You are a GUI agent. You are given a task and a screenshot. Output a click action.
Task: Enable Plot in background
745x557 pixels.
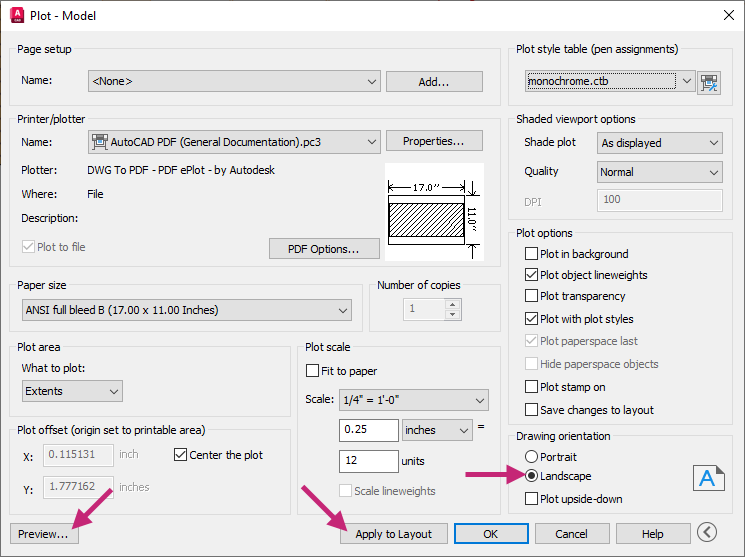coord(531,254)
